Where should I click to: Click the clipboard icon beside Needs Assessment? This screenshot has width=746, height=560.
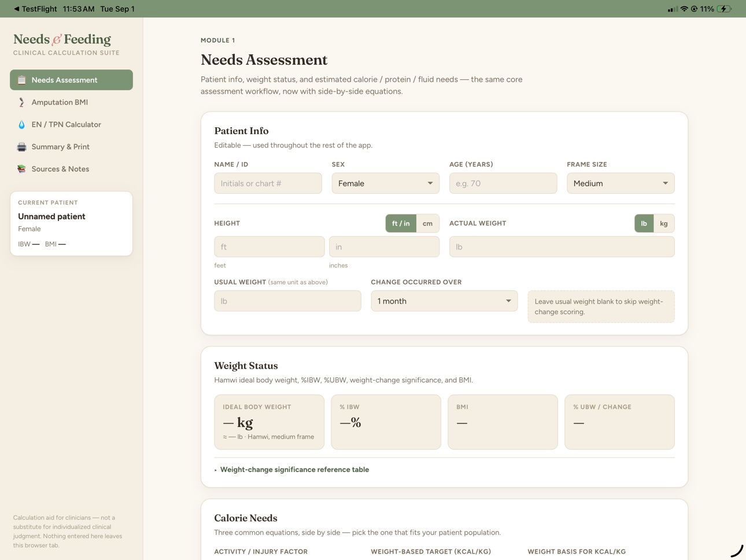tap(21, 80)
